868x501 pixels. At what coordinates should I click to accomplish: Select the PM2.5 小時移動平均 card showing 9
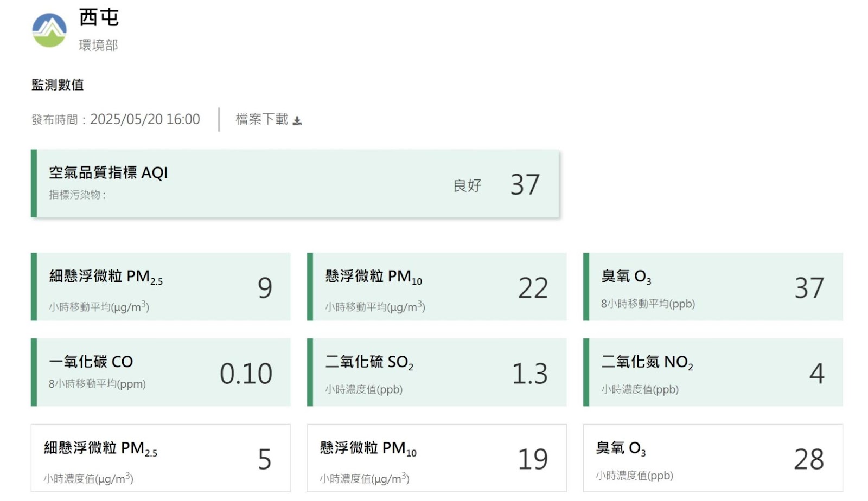161,287
